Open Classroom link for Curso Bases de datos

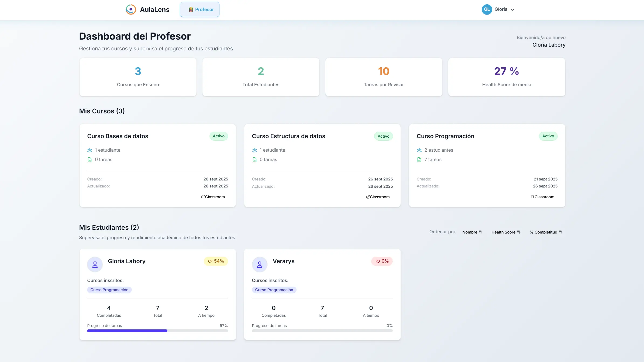[213, 197]
